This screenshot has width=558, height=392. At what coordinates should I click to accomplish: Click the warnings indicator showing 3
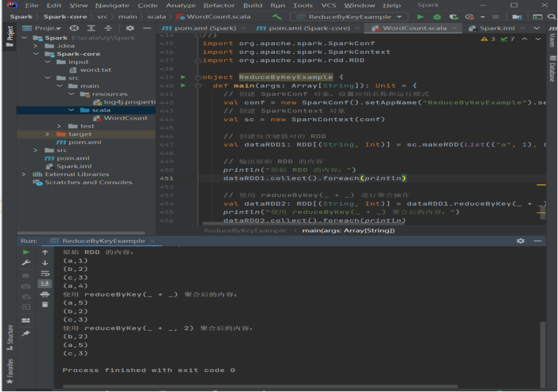click(x=488, y=39)
